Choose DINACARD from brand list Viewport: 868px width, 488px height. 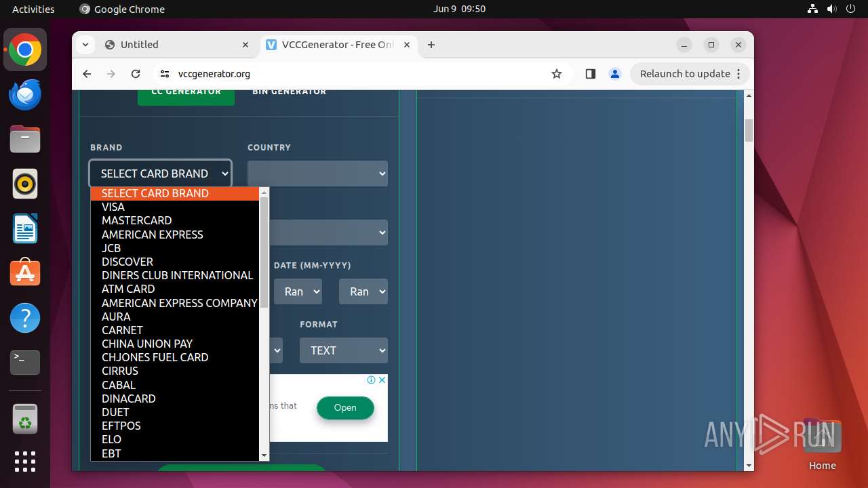(x=175, y=399)
